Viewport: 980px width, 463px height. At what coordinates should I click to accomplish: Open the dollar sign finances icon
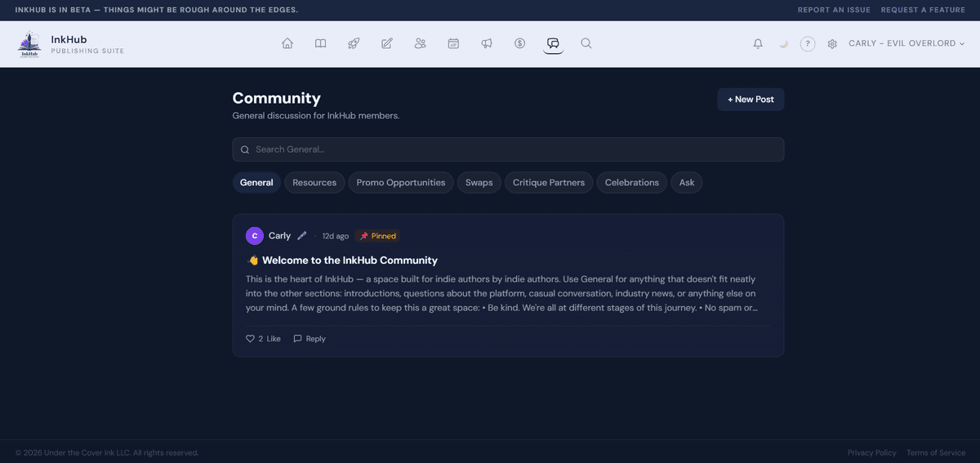pyautogui.click(x=520, y=43)
